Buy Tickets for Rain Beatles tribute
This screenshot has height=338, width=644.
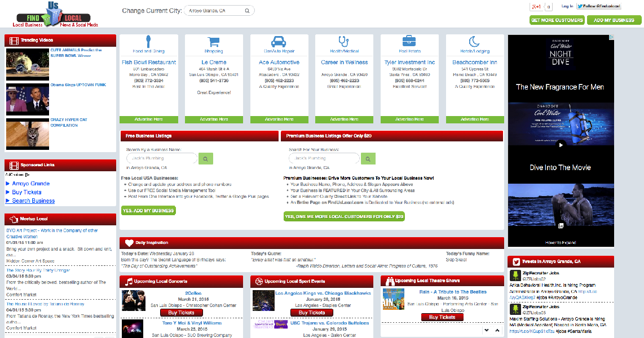click(442, 317)
